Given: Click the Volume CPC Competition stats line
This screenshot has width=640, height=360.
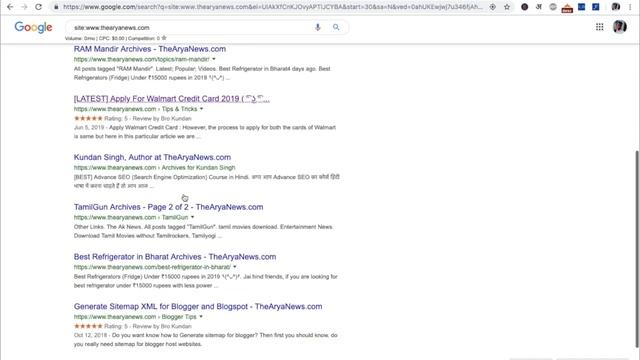Looking at the screenshot, I should pyautogui.click(x=113, y=38).
